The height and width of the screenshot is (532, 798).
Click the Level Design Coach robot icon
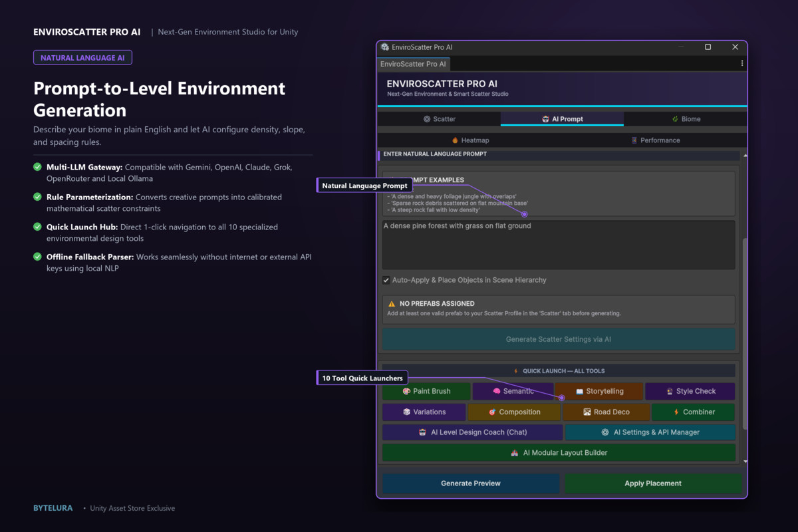tap(422, 432)
